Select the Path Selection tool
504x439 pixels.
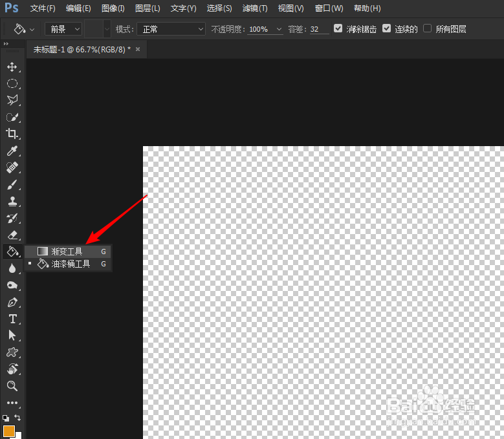(12, 336)
